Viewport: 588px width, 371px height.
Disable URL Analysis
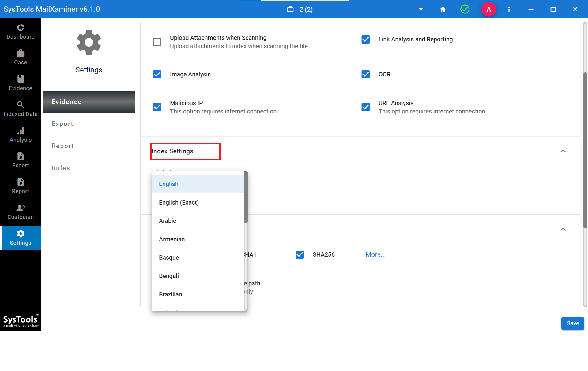366,107
